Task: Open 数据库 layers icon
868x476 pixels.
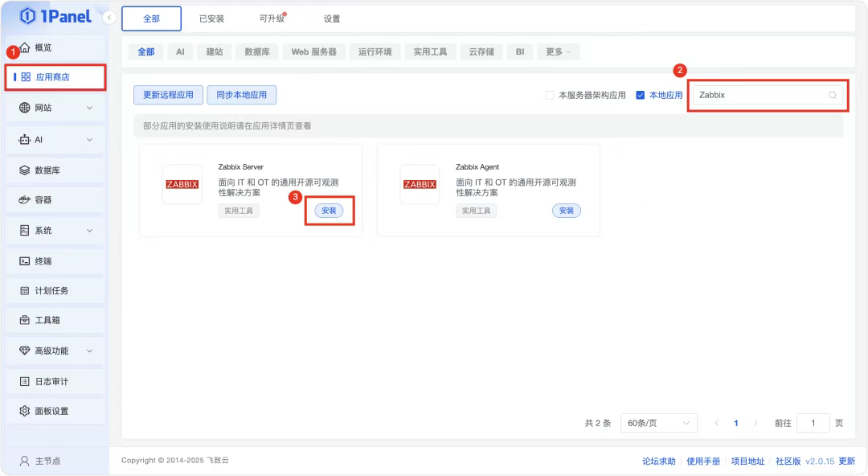Action: click(24, 170)
